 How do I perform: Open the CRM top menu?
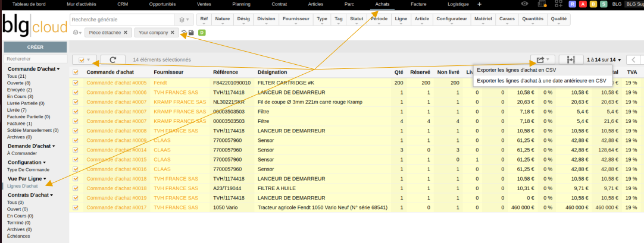click(123, 4)
